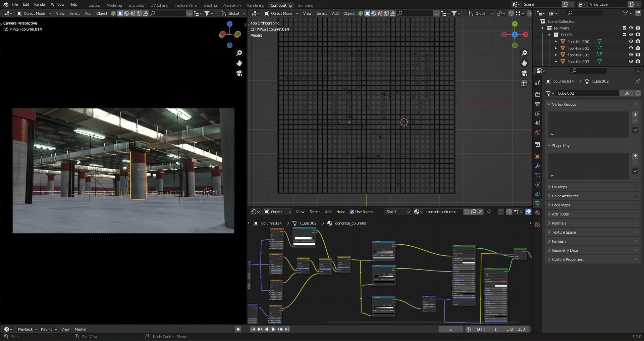The image size is (644, 341).
Task: Pin the node editor material
Action: (x=489, y=212)
